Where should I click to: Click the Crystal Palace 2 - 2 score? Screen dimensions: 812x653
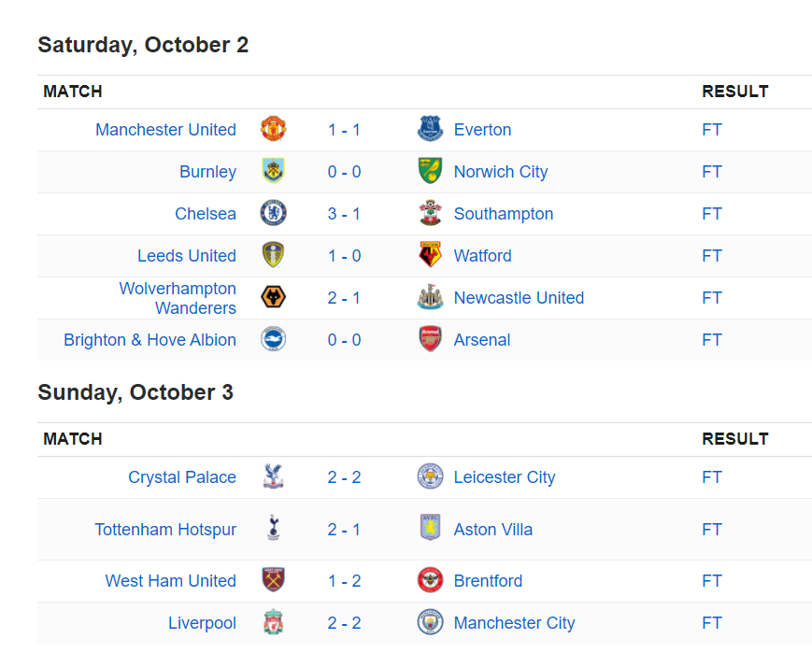pos(344,477)
